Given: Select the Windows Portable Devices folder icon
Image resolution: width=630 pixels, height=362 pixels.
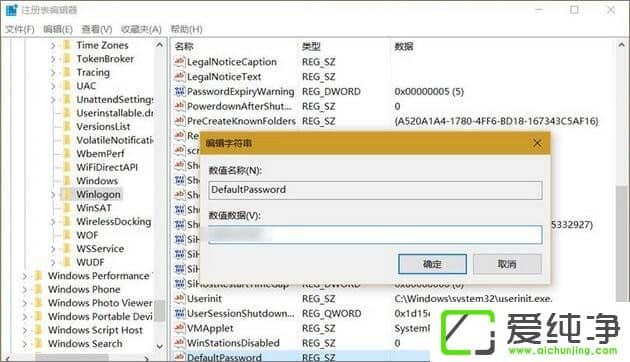Looking at the screenshot, I should (x=38, y=317).
